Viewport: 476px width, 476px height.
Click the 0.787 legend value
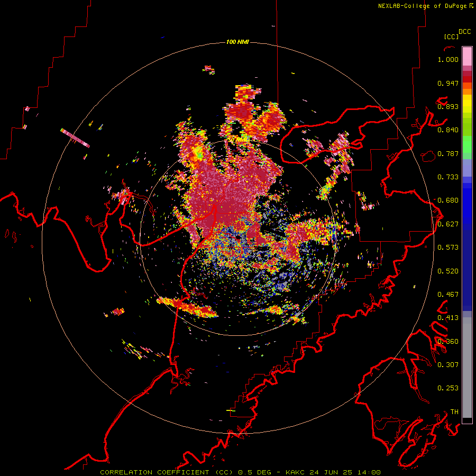448,153
